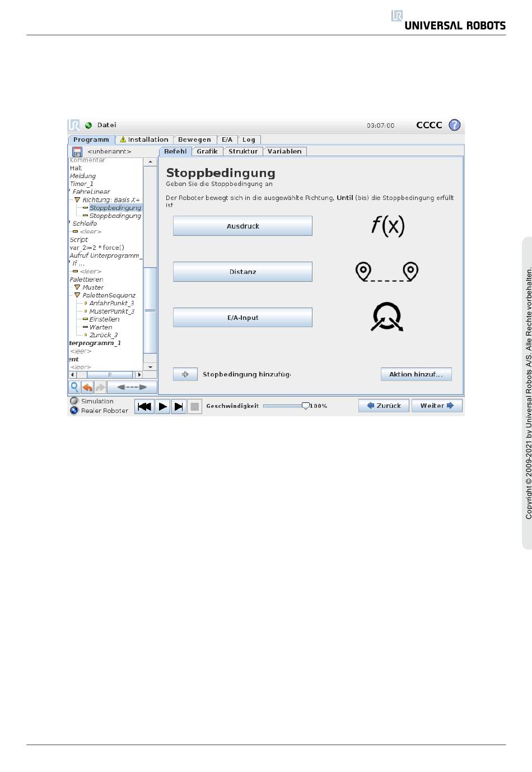The image size is (532, 772).
Task: Click the grey stop square button
Action: [x=194, y=407]
